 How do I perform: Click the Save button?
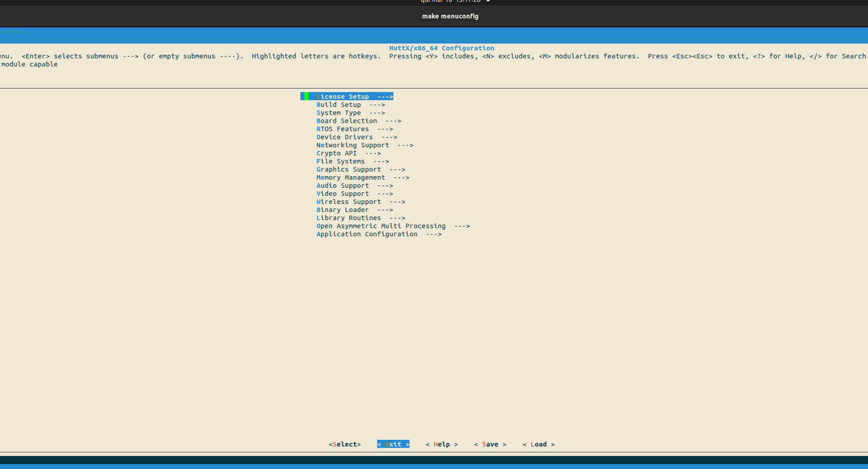pos(490,444)
